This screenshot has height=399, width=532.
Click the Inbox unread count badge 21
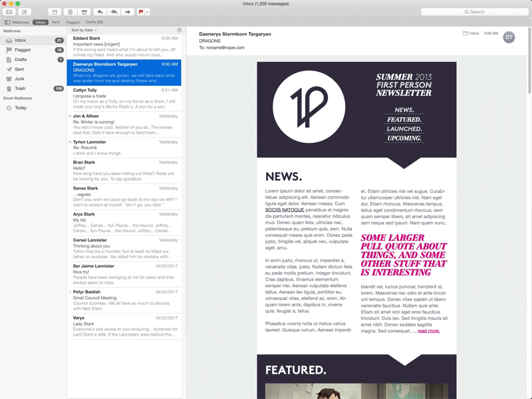coord(59,40)
